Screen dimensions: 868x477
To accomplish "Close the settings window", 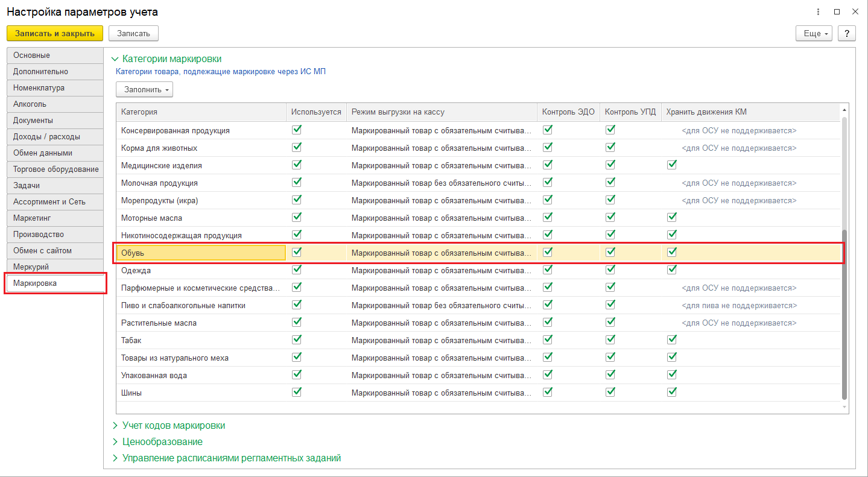I will pos(855,11).
